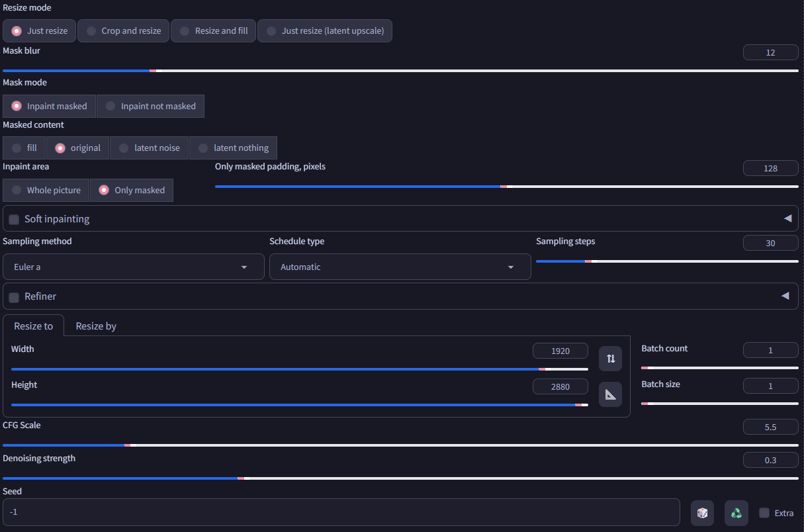Click the Sampling steps value field
This screenshot has width=804, height=532.
pos(771,243)
